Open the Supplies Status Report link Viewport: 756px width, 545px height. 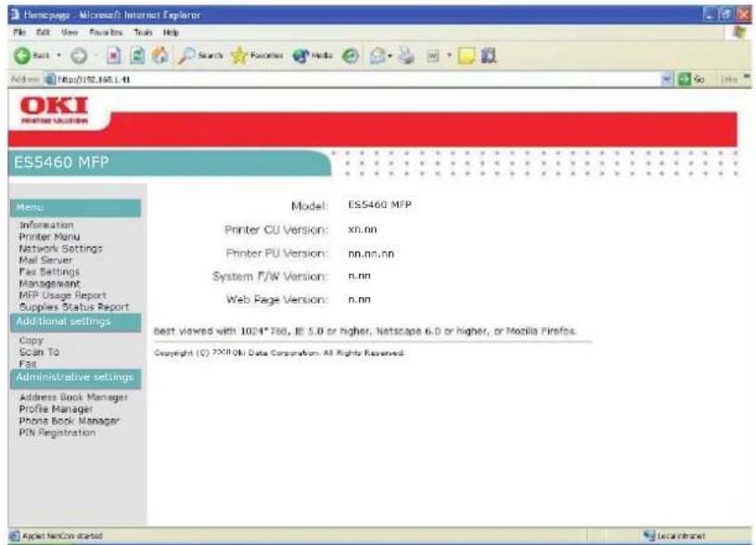coord(74,306)
